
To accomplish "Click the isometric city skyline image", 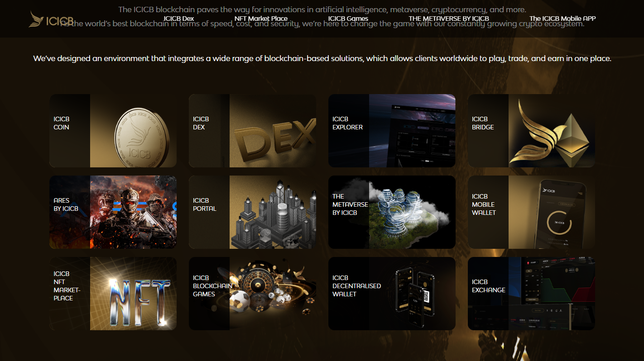I will [x=273, y=212].
